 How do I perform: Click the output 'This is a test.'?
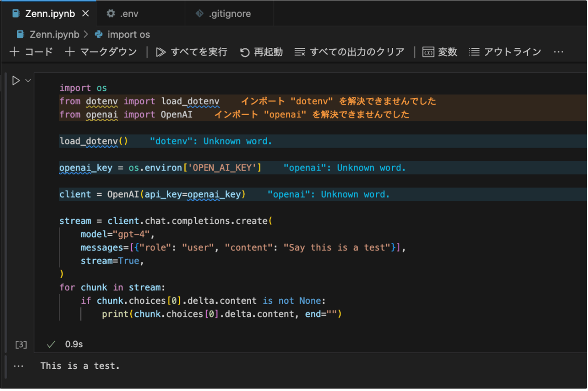point(80,366)
